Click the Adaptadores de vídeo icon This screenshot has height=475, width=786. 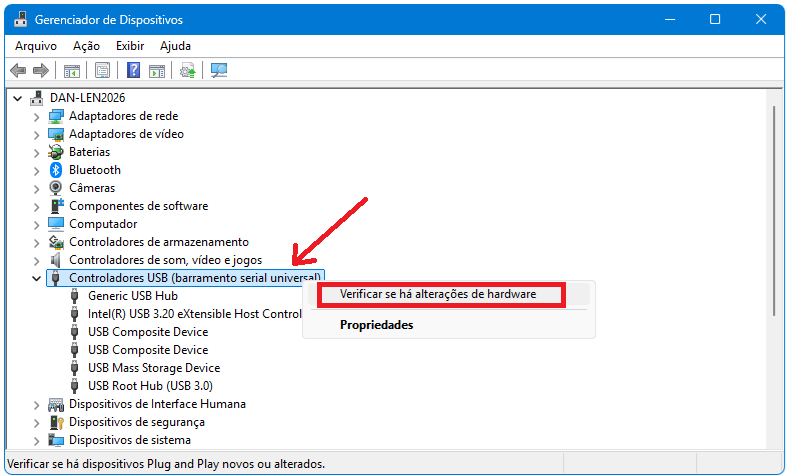[56, 134]
